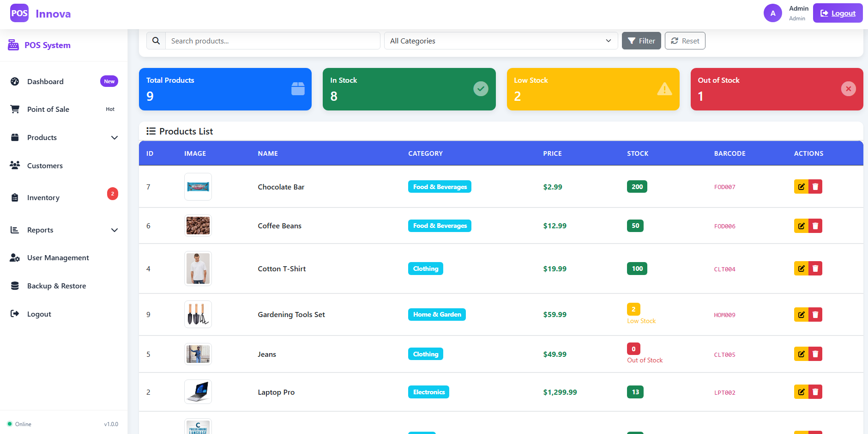Go to Point of Sale page
The height and width of the screenshot is (434, 868).
coord(48,110)
